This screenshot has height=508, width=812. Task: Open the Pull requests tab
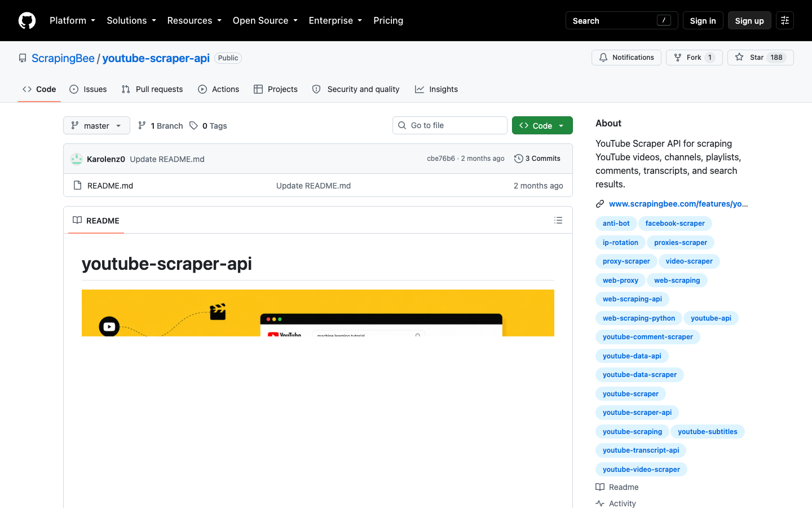click(152, 89)
